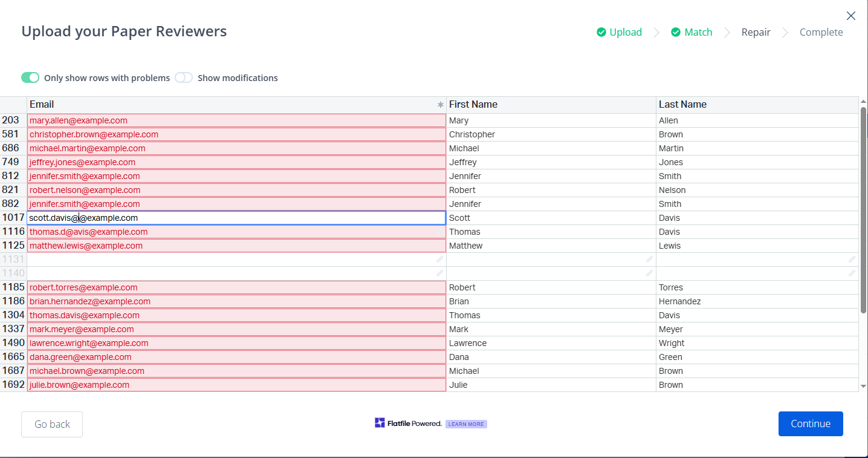Click the Flatfile logo icon
The image size is (868, 458).
380,423
